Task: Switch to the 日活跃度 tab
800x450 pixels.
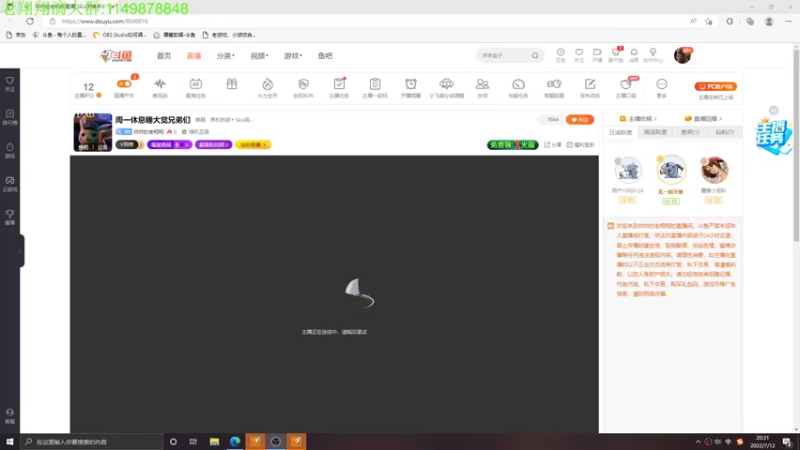Action: tap(620, 132)
